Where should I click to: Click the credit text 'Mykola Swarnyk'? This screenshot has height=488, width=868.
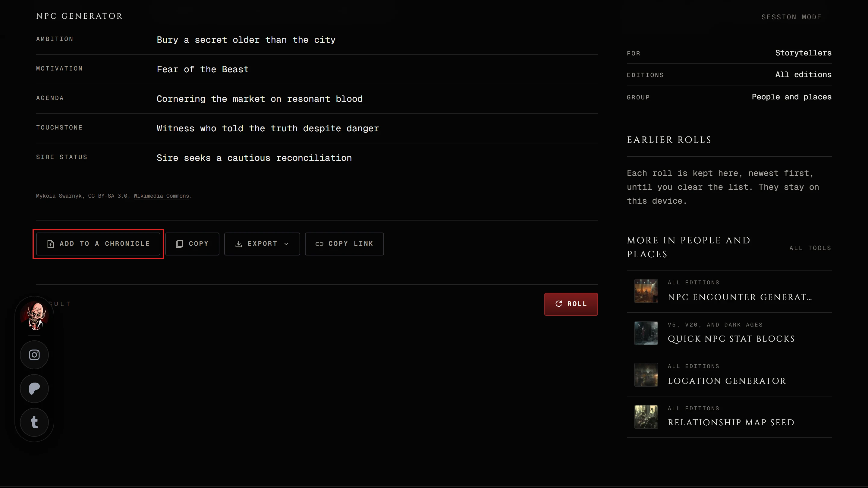(59, 196)
